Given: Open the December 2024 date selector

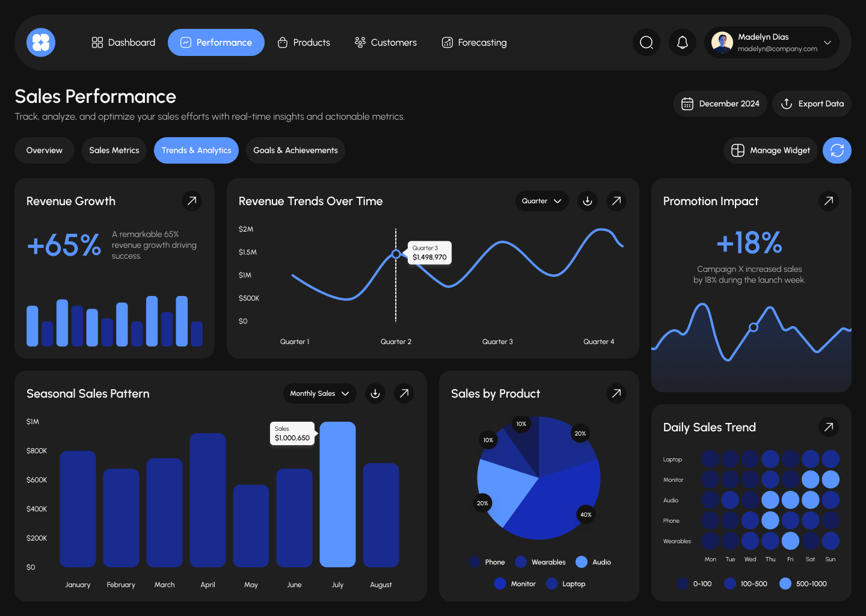Looking at the screenshot, I should pos(720,103).
